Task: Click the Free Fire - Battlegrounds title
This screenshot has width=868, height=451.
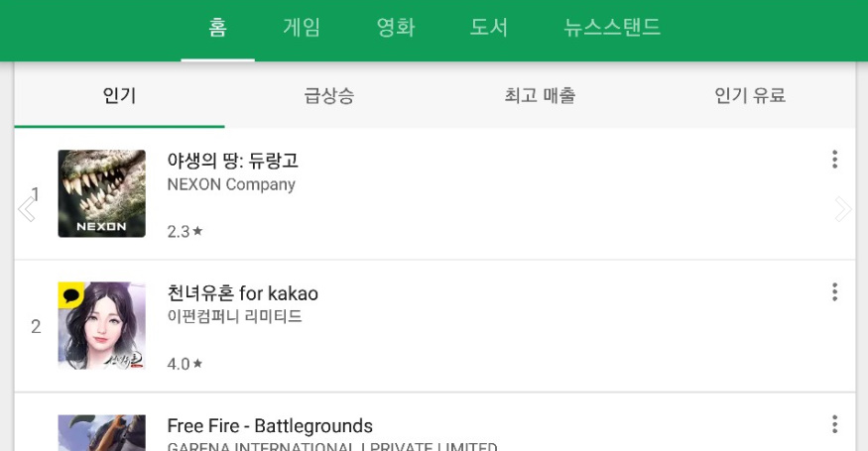Action: [x=270, y=426]
